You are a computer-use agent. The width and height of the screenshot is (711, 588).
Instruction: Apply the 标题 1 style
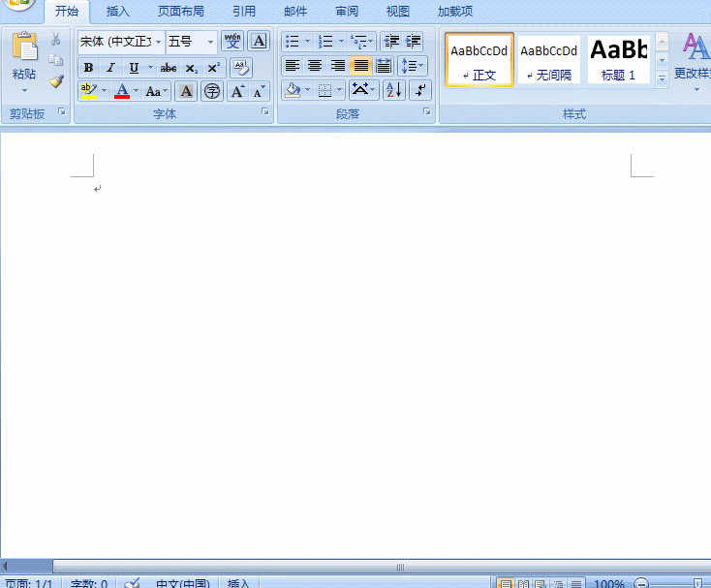pos(619,59)
